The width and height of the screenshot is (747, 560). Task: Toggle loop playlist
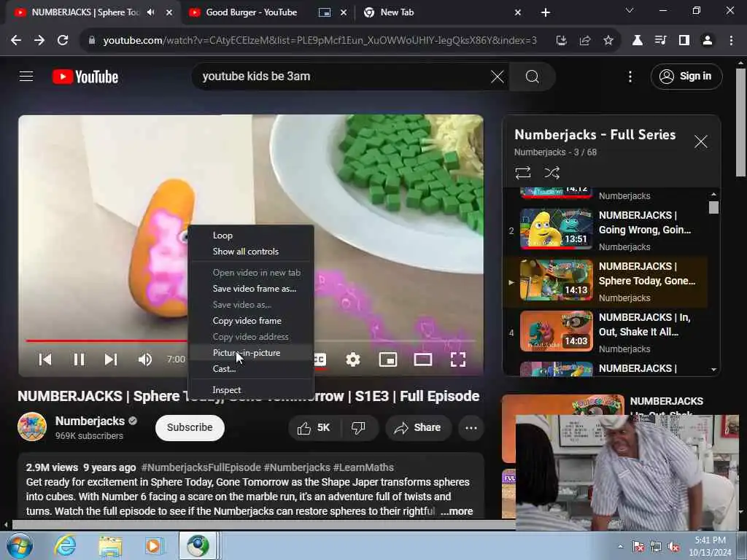(x=523, y=172)
